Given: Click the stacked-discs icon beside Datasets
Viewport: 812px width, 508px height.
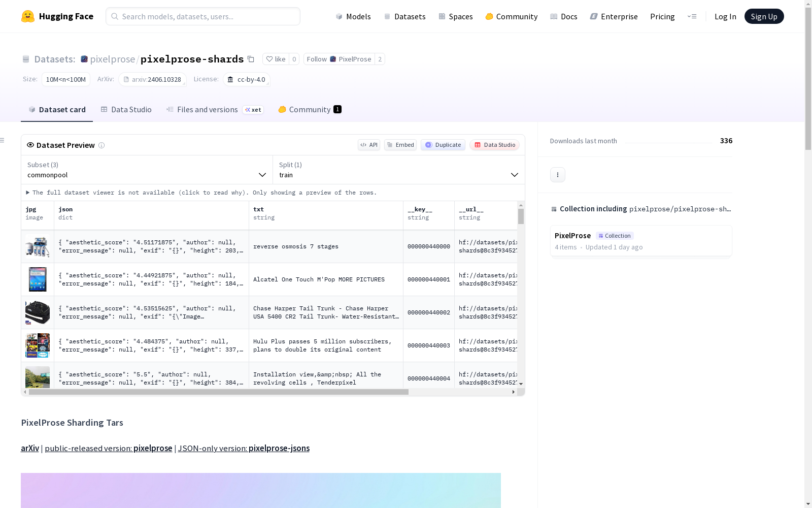Looking at the screenshot, I should coord(26,59).
